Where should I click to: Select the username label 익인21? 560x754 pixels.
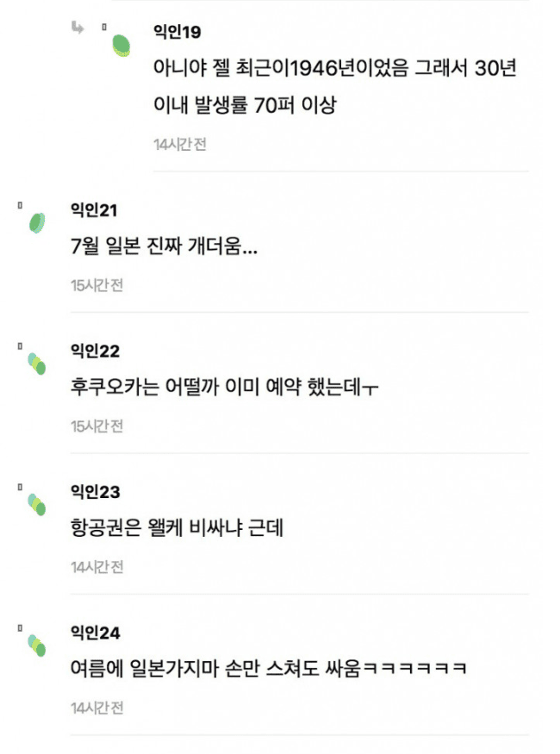[89, 209]
